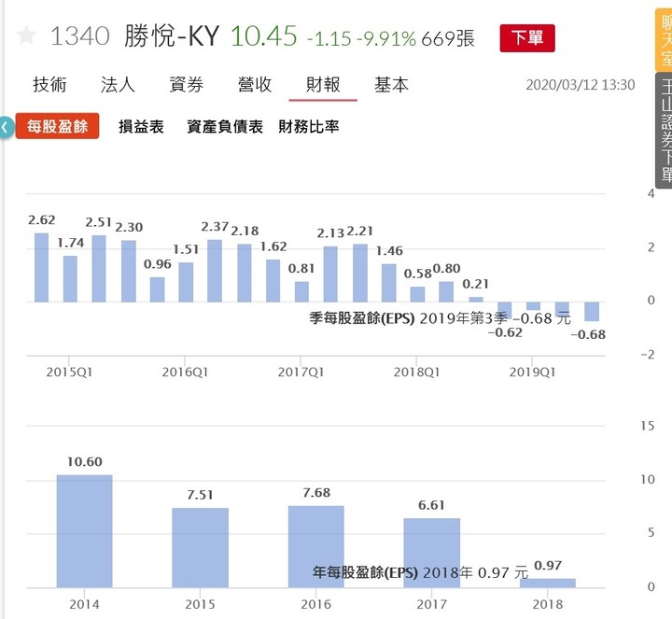Click the quarterly EPS tooltip text
672x619 pixels.
(441, 318)
